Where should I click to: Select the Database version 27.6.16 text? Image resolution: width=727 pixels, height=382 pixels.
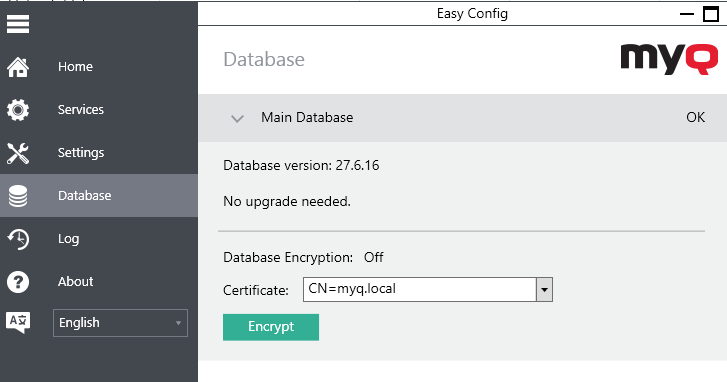[x=301, y=166]
